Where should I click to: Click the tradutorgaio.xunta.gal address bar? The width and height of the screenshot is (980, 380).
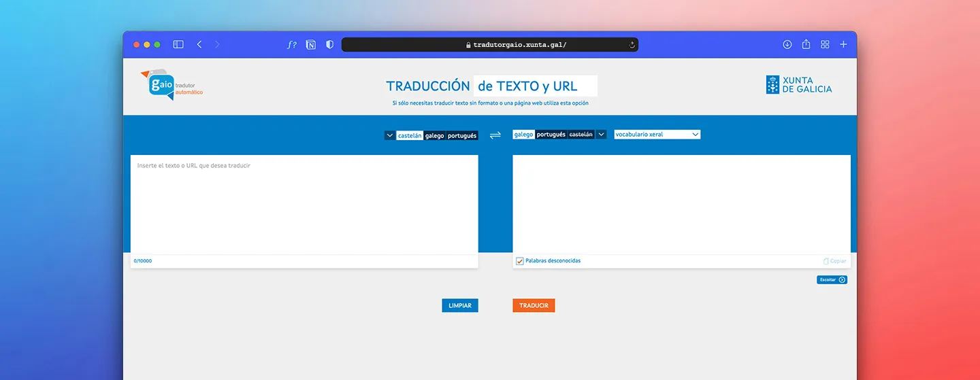click(x=490, y=45)
